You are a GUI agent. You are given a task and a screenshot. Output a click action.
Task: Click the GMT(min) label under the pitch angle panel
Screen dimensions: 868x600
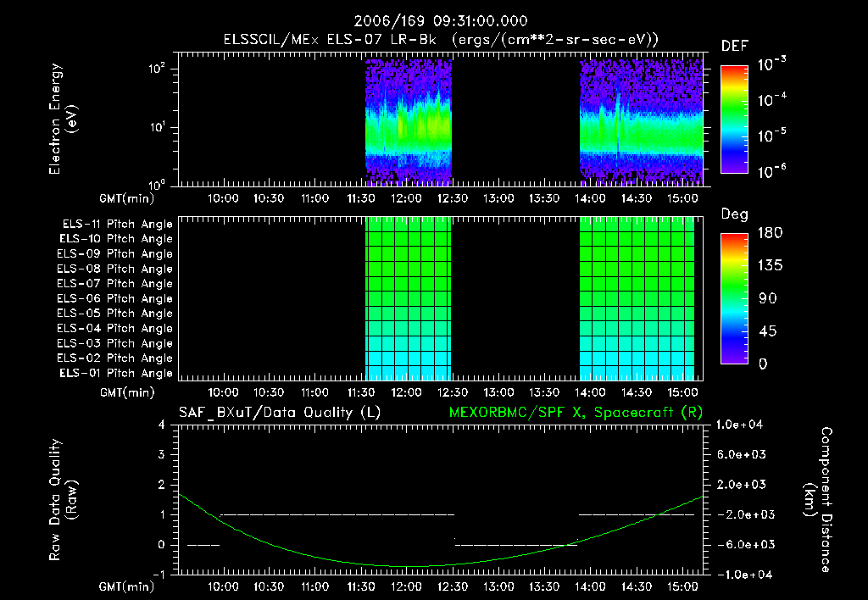tap(127, 393)
